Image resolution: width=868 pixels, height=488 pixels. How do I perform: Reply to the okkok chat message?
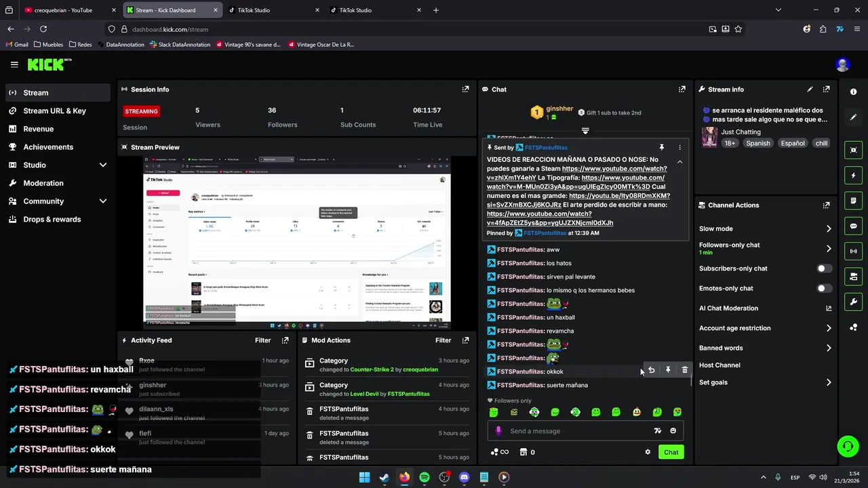(652, 370)
